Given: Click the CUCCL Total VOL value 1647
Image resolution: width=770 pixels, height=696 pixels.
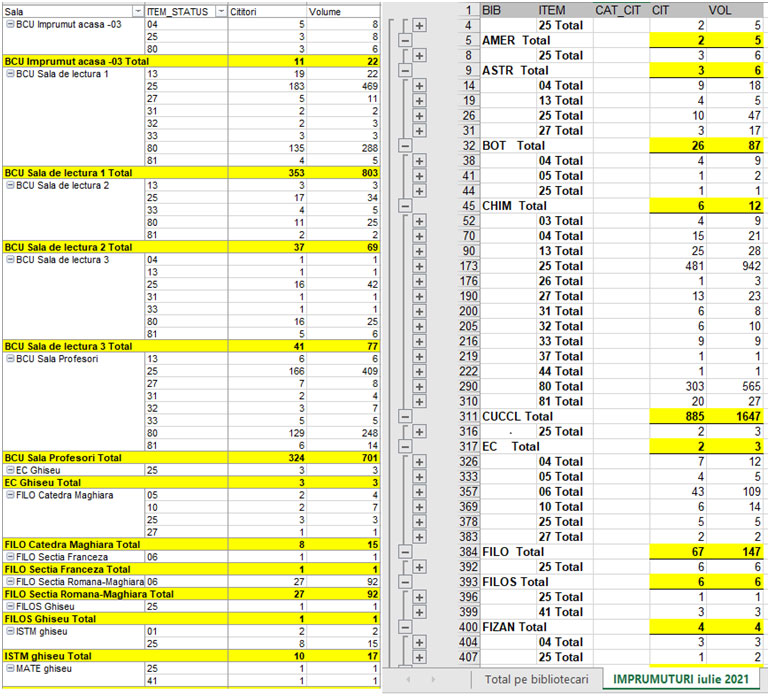Looking at the screenshot, I should (735, 417).
